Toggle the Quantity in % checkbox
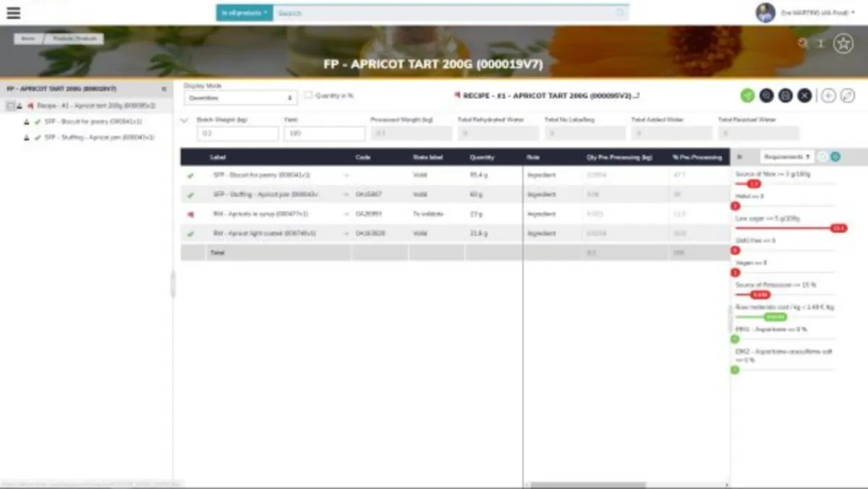 pyautogui.click(x=308, y=95)
